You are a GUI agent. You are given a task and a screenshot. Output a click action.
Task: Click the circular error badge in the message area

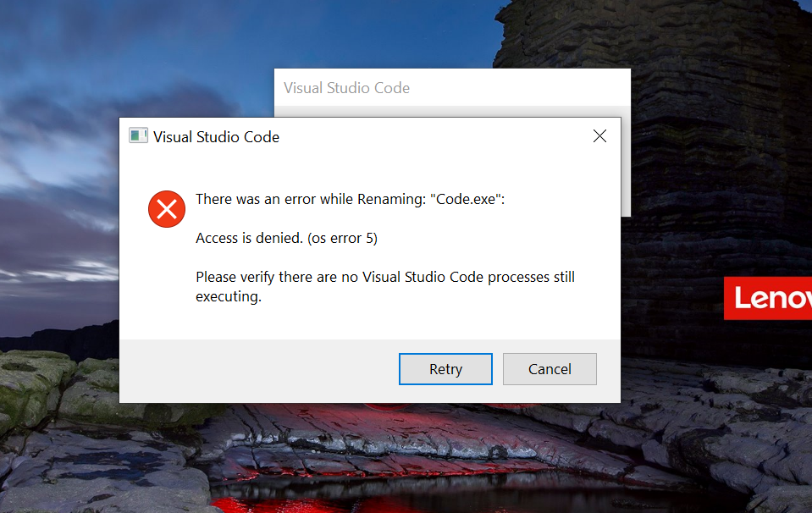166,208
